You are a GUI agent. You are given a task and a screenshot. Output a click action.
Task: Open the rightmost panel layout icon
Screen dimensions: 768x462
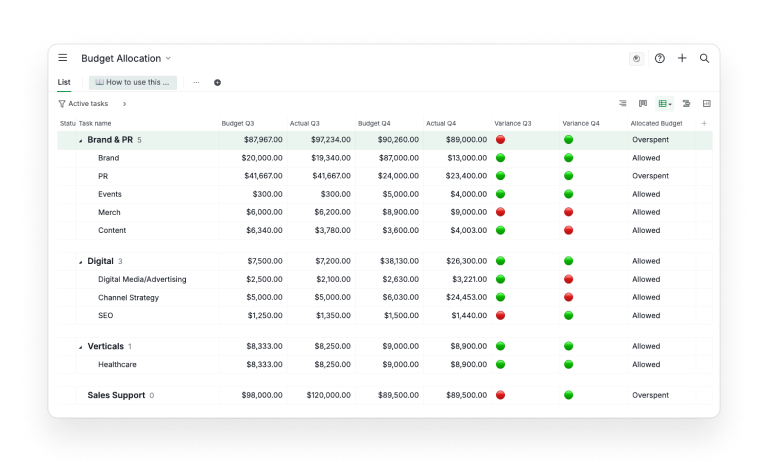707,103
